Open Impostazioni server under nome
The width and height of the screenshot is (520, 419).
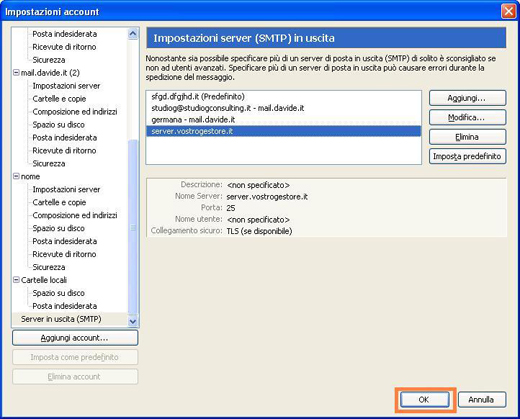66,189
